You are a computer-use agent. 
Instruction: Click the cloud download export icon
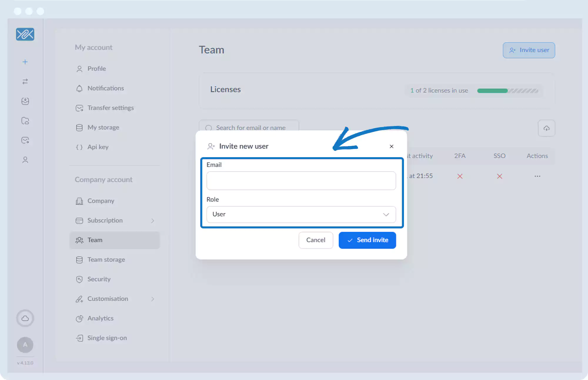[546, 128]
